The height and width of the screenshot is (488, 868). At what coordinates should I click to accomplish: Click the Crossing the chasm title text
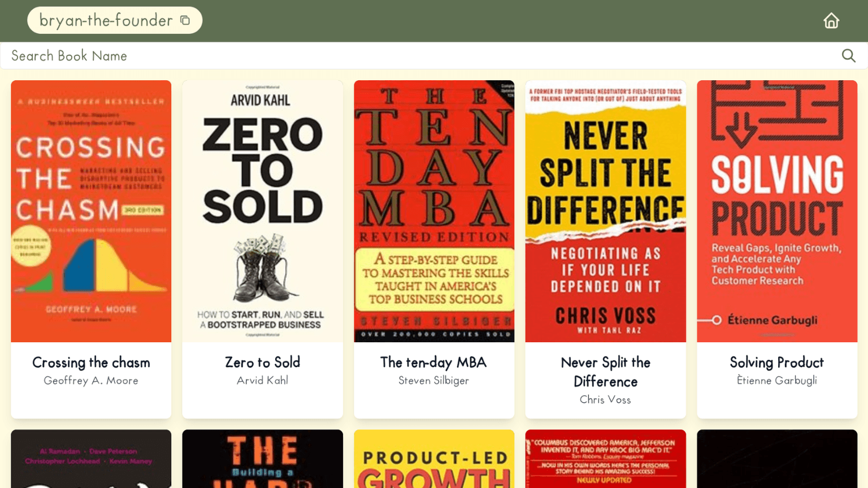click(91, 362)
